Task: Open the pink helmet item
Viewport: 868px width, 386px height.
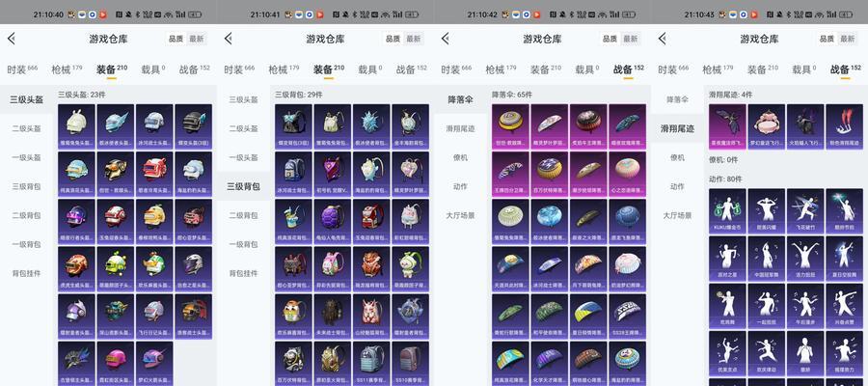Action: click(x=116, y=363)
